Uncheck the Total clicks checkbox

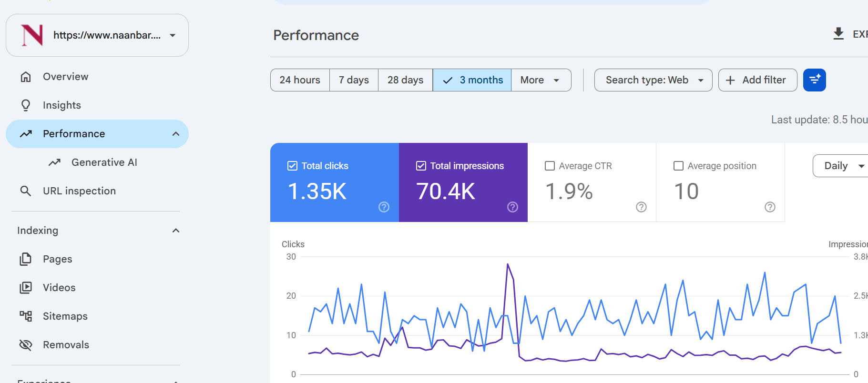click(292, 166)
